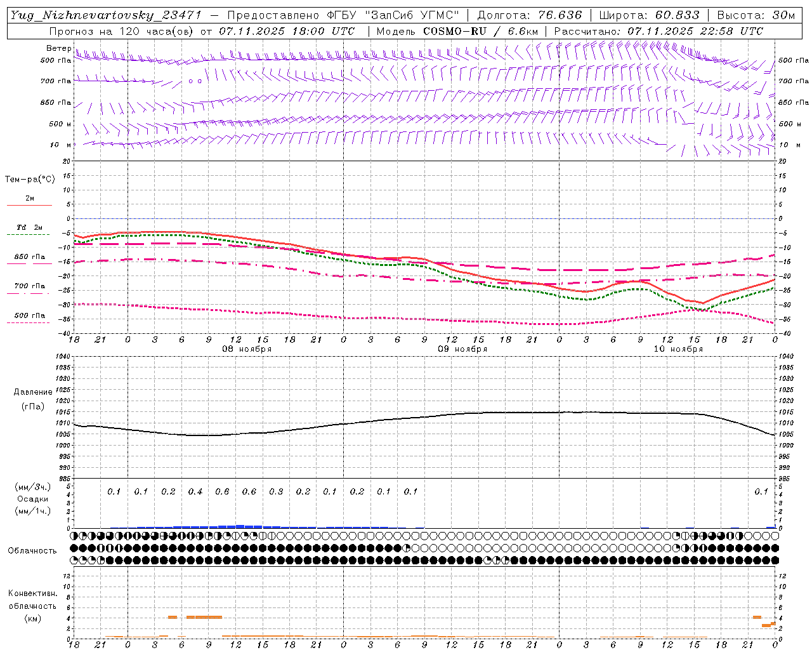Click the '09 ноября' date label
Viewport: 812px width, 650px height.
point(462,349)
